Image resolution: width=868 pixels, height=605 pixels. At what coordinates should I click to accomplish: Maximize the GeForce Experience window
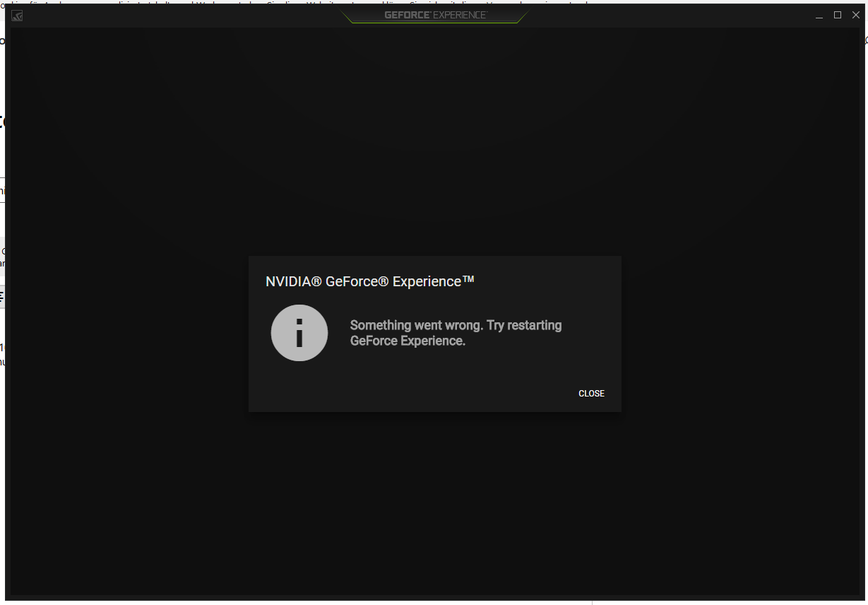[x=838, y=15]
